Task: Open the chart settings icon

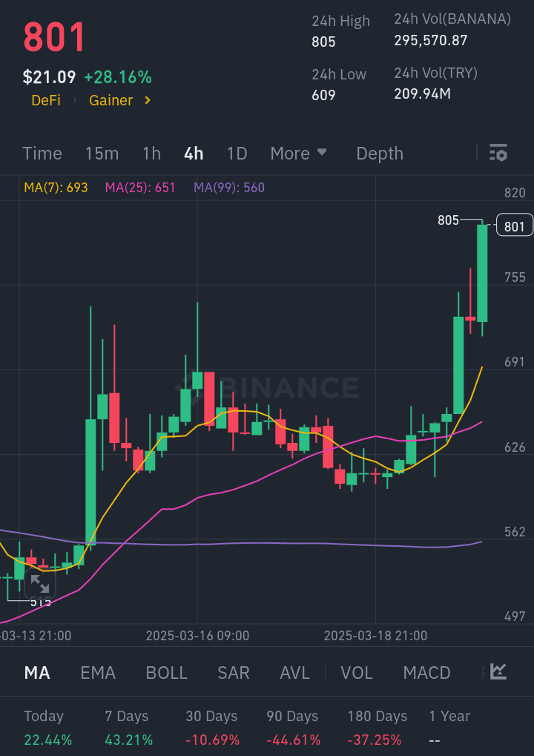Action: (x=498, y=153)
